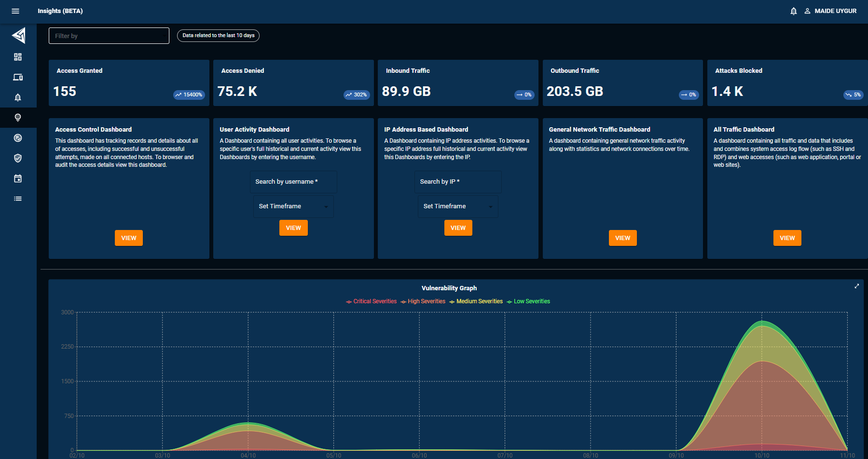Expand the Vulnerability Graph to fullscreen
This screenshot has height=459, width=868.
coord(857,286)
